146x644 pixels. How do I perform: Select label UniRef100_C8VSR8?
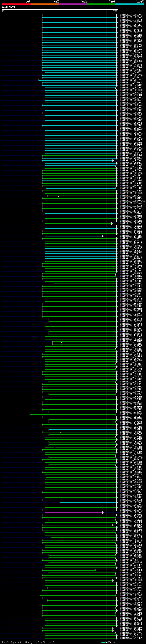click(x=131, y=216)
